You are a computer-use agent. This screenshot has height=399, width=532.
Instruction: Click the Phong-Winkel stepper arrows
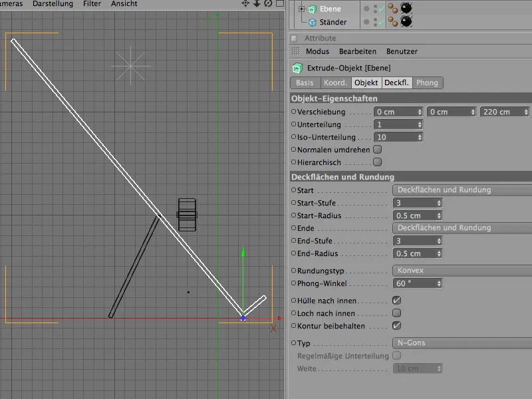pyautogui.click(x=439, y=283)
